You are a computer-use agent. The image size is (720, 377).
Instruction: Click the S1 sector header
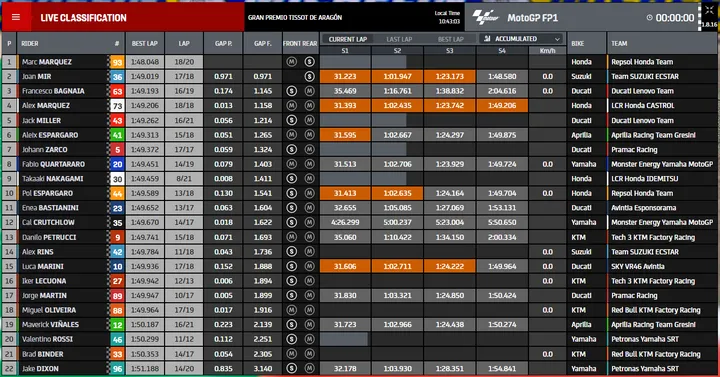(x=345, y=51)
